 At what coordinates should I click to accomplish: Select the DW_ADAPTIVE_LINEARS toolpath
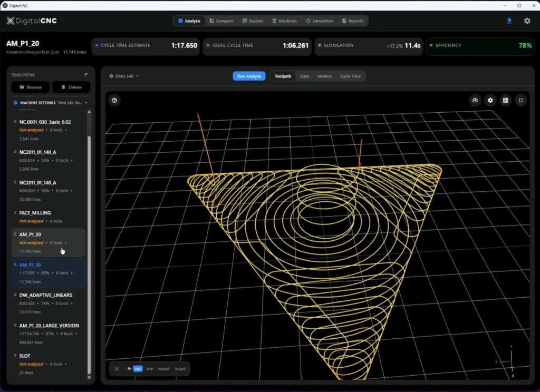pyautogui.click(x=46, y=296)
